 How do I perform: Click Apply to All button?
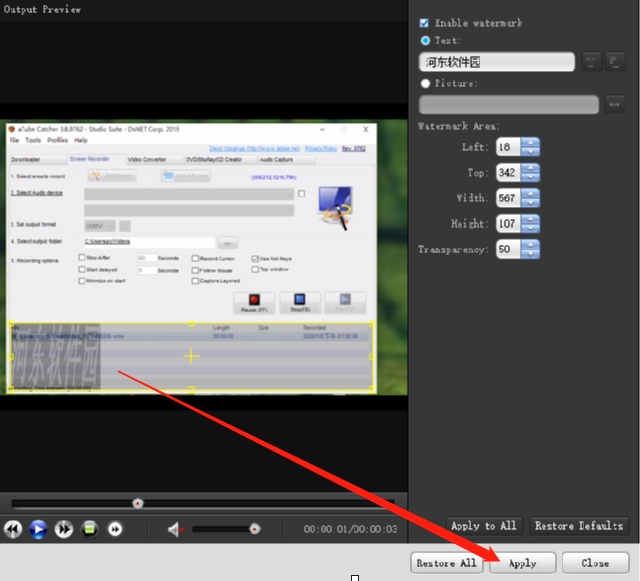pyautogui.click(x=484, y=526)
